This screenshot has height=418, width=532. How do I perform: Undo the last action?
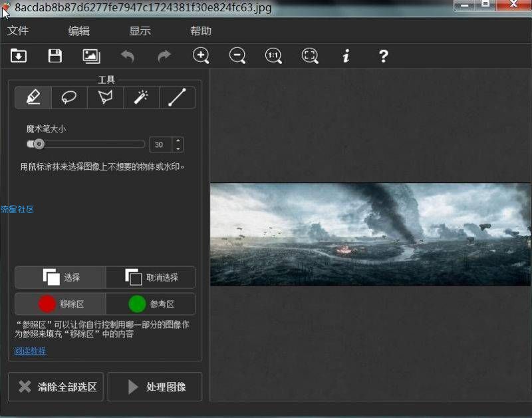click(x=128, y=56)
